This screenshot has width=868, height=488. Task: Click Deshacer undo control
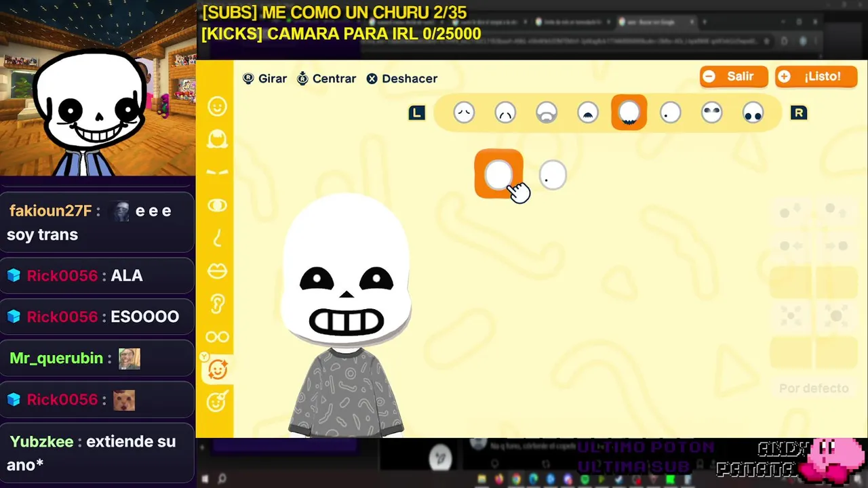402,79
